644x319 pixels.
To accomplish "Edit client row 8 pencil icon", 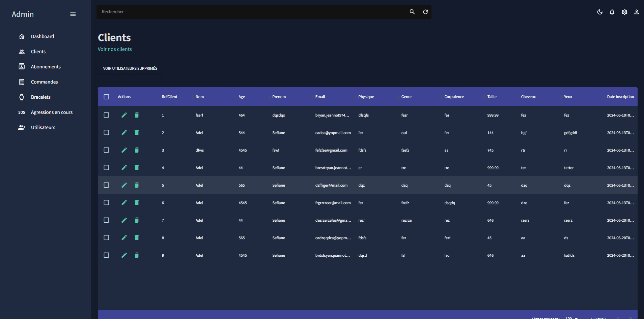I will tap(124, 238).
